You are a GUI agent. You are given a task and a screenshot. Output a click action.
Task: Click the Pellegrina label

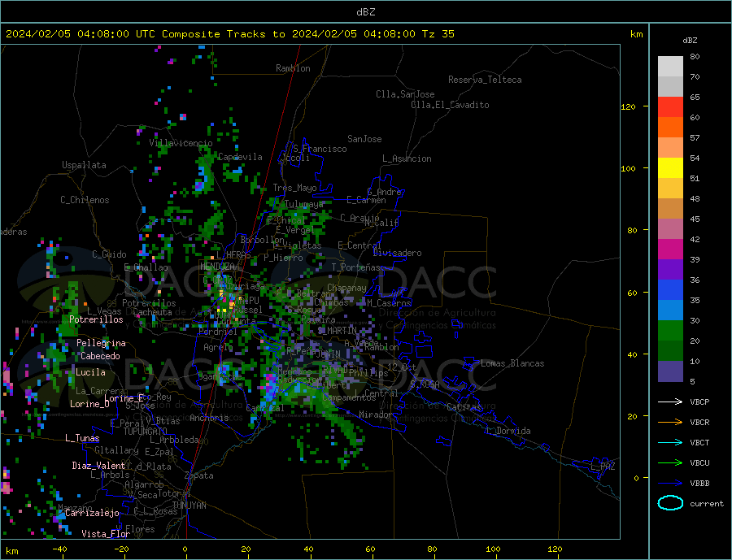click(102, 344)
